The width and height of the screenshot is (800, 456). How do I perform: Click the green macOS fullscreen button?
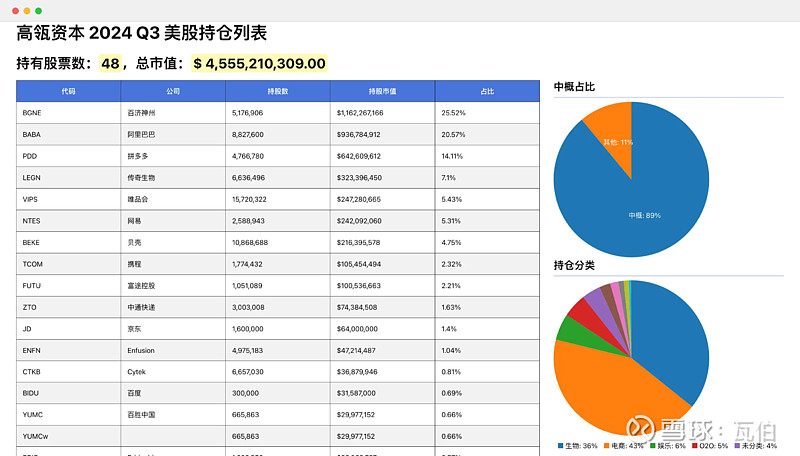click(x=38, y=11)
